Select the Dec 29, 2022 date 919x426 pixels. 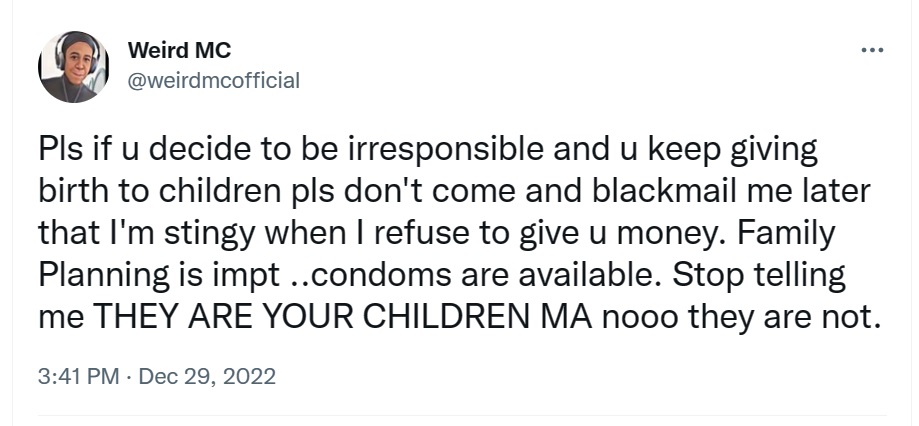[206, 377]
